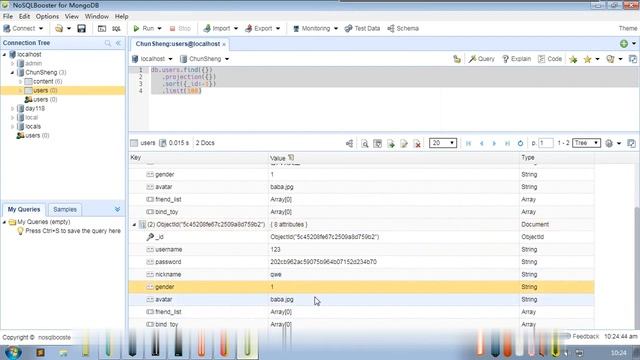Click the Query builder button
Viewport: 640px width, 360px height.
(482, 59)
